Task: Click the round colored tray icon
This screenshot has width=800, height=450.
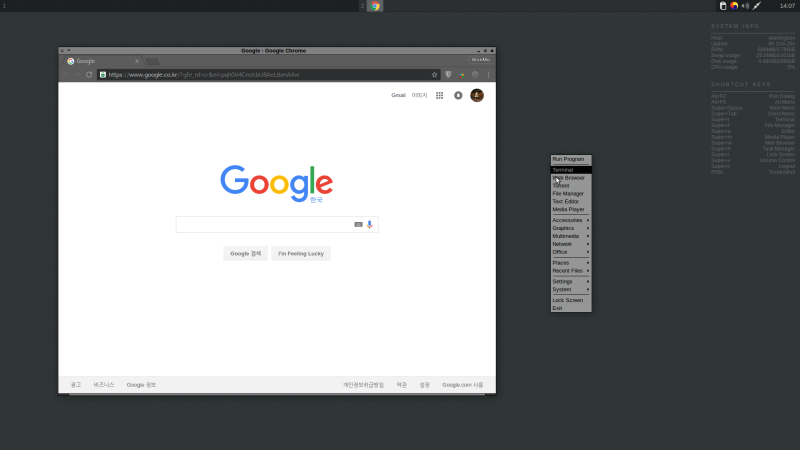Action: (x=734, y=6)
